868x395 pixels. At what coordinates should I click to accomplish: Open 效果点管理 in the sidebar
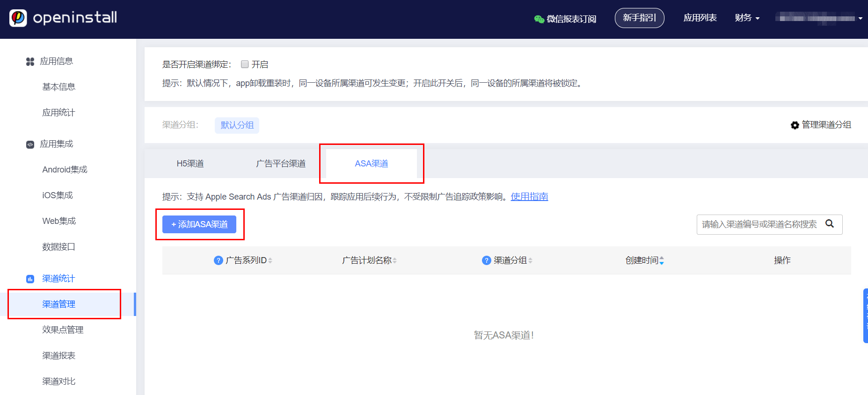tap(63, 330)
